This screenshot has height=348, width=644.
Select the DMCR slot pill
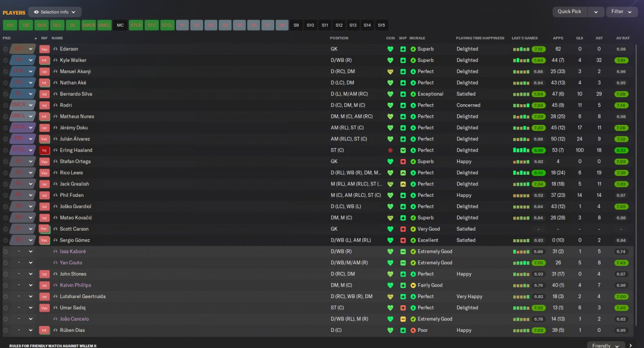pyautogui.click(x=89, y=25)
